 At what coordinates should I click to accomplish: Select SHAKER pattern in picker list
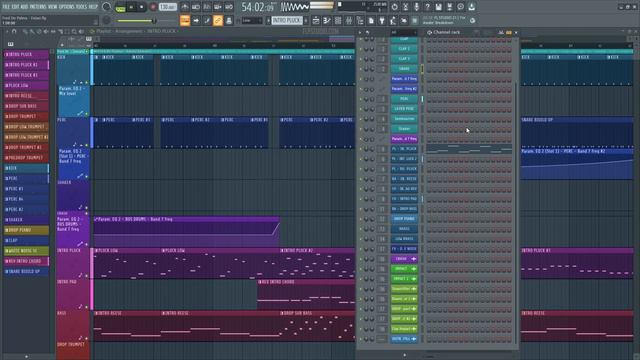coord(26,220)
